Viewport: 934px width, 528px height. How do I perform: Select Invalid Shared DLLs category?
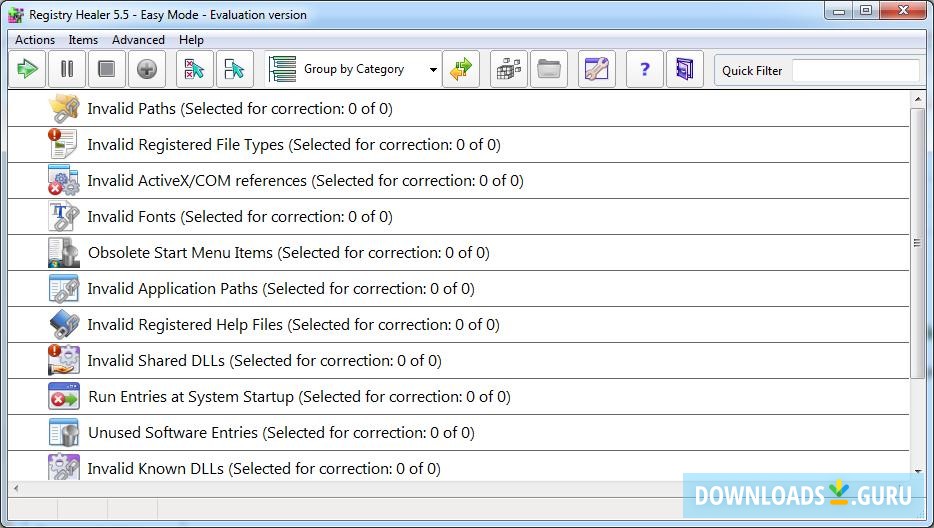(264, 361)
